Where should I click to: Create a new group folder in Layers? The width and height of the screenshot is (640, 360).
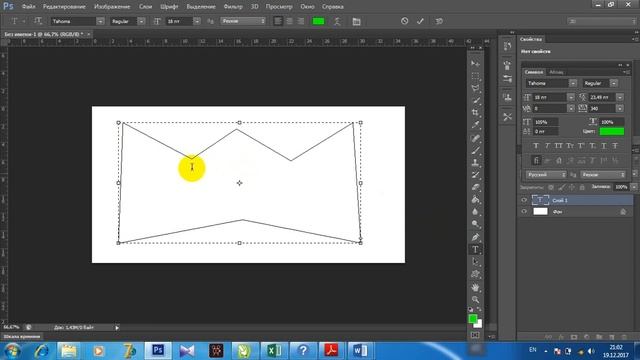coord(599,337)
